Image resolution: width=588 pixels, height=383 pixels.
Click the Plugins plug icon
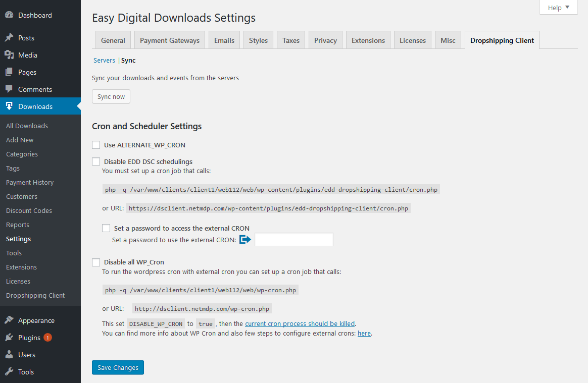9,337
